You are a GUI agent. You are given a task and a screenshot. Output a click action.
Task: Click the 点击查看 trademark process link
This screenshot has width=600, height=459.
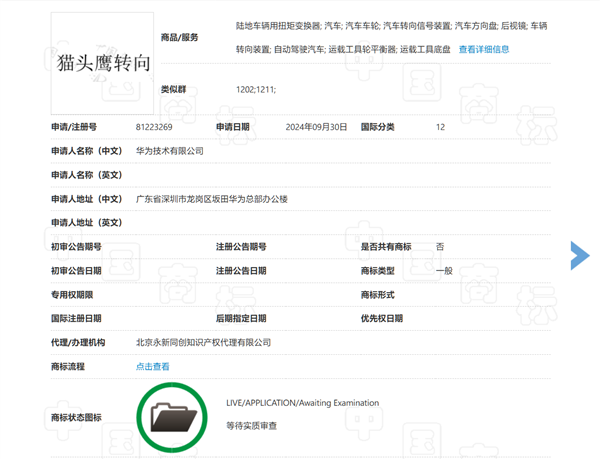coord(153,366)
